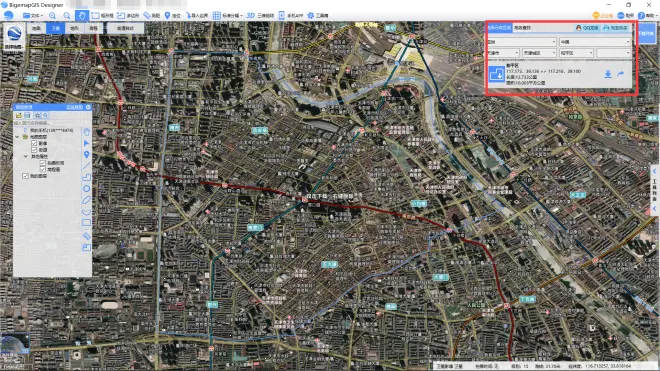Viewport: 660px width, 371px height.
Task: Choose the placemark pin drawing tool
Action: (x=86, y=155)
